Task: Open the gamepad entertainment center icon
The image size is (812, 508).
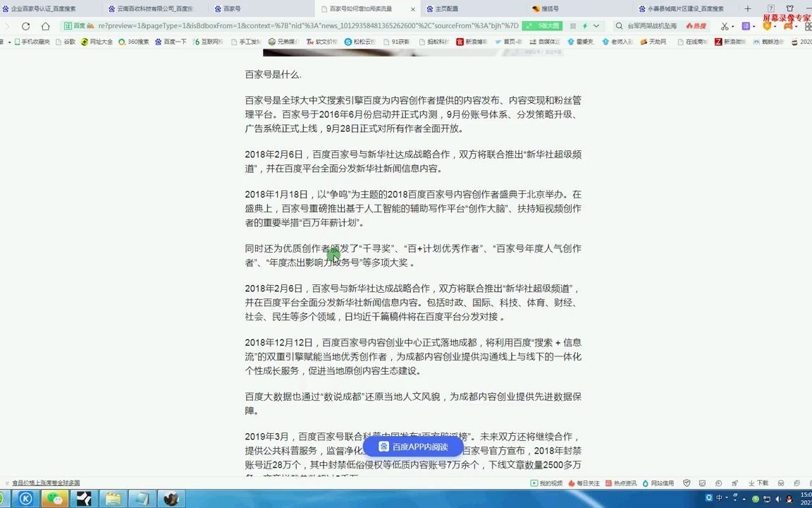Action: (787, 25)
